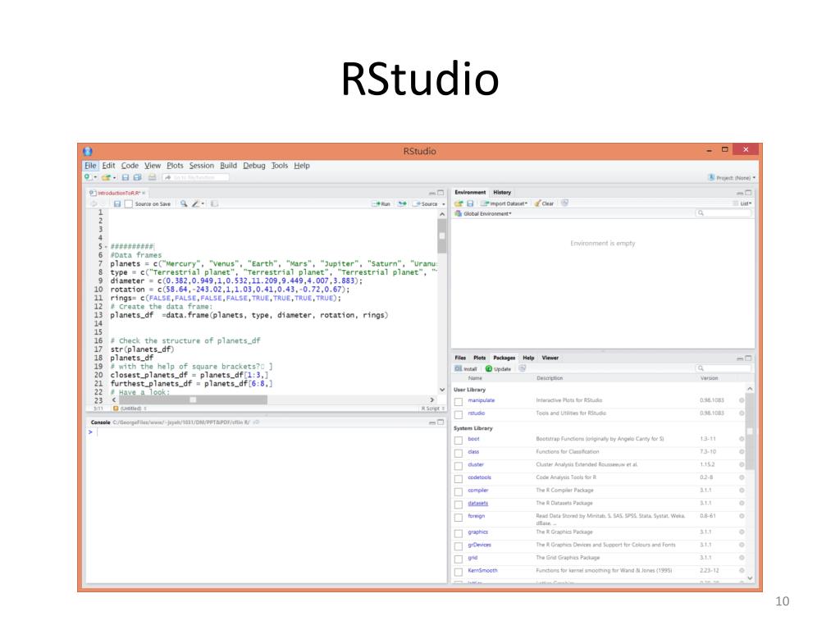Image resolution: width=840 pixels, height=630 pixels.
Task: Click Install in the Packages pane
Action: click(x=466, y=369)
